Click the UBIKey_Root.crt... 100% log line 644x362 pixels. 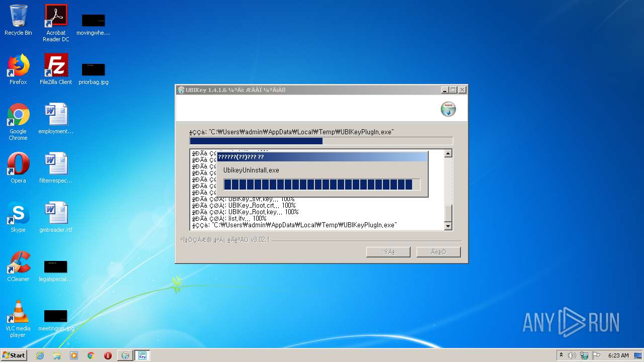[244, 206]
